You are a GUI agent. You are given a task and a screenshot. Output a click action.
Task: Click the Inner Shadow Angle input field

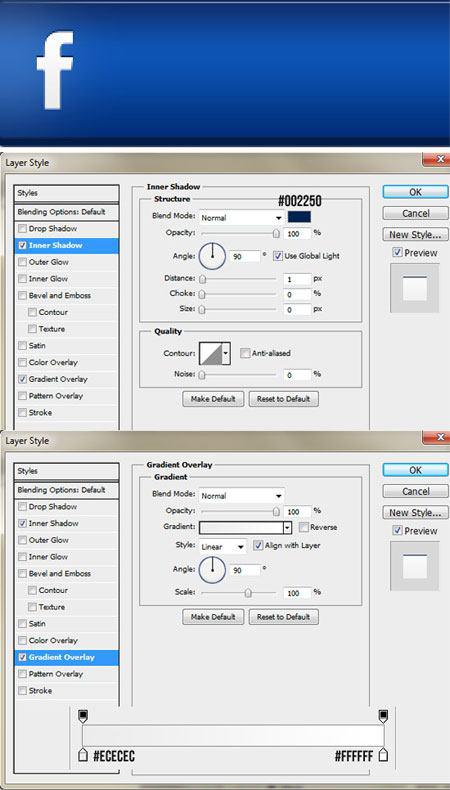point(245,256)
